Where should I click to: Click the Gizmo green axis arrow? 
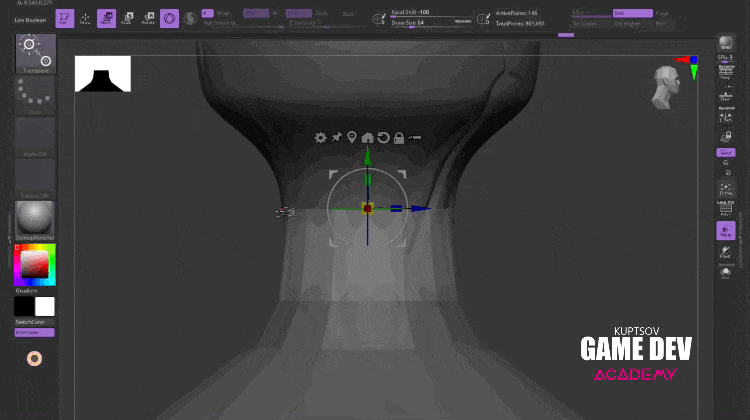pyautogui.click(x=367, y=156)
